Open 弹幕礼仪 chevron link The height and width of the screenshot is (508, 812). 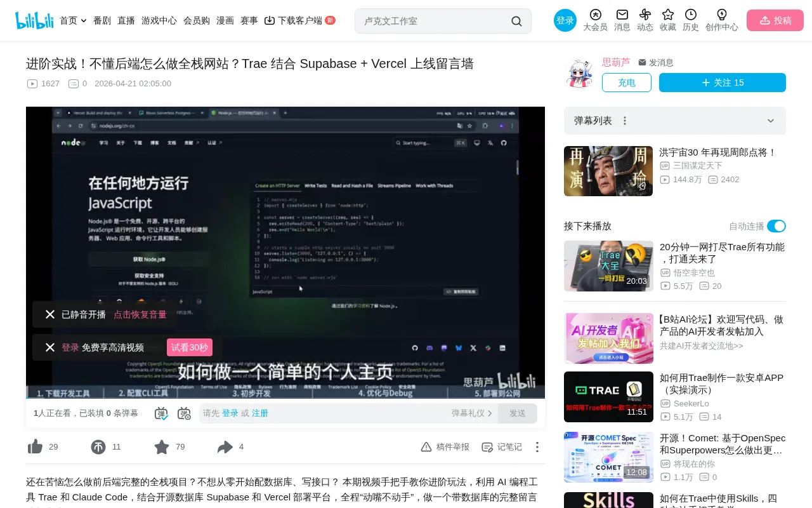[472, 413]
